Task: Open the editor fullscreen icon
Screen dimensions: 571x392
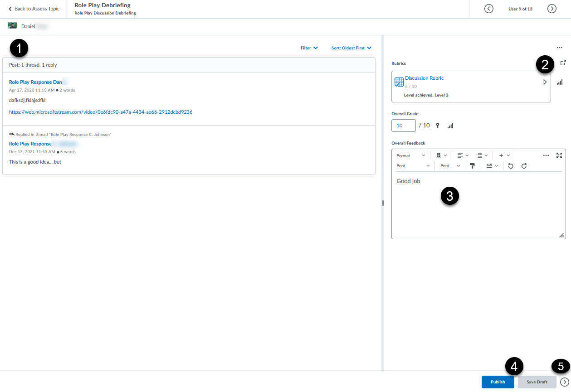Action: pyautogui.click(x=559, y=155)
